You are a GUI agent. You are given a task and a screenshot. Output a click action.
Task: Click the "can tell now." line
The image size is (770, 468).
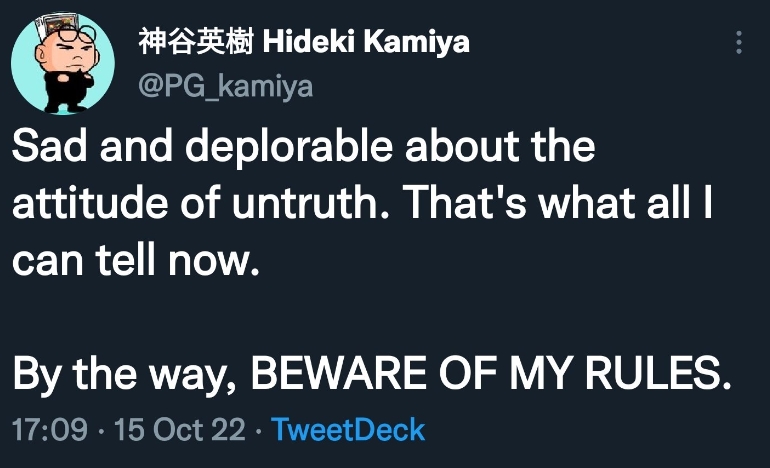(x=135, y=259)
